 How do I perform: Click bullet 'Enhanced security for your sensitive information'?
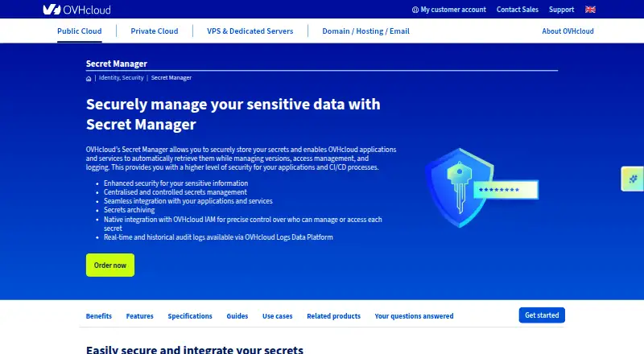click(x=175, y=183)
